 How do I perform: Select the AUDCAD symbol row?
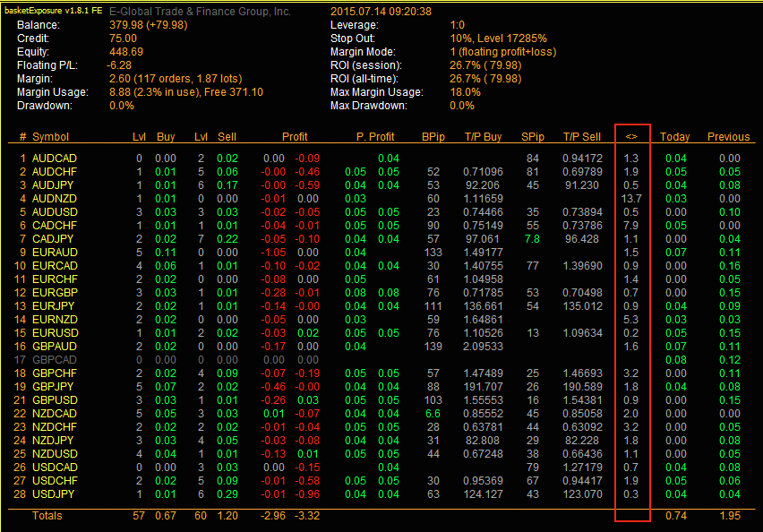(55, 159)
